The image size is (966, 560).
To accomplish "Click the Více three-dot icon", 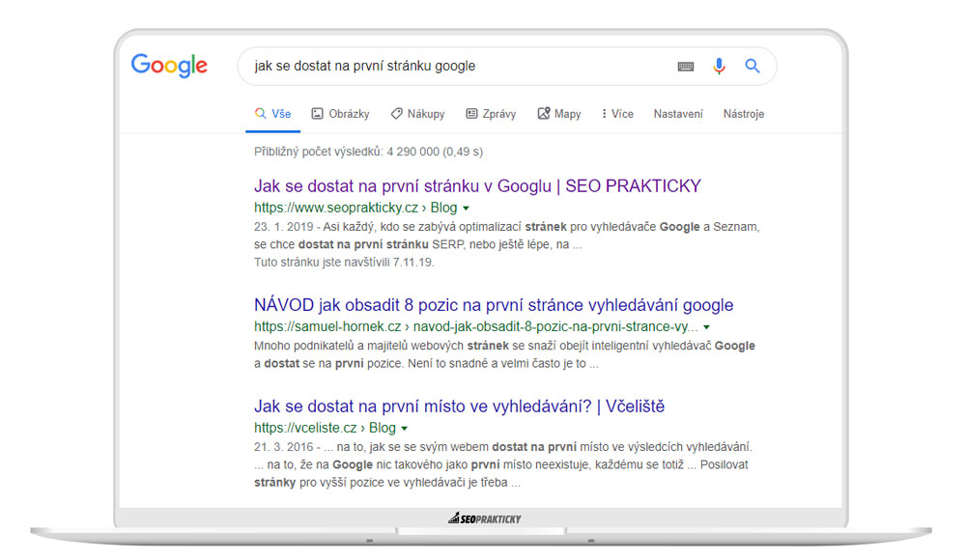I will coord(604,113).
